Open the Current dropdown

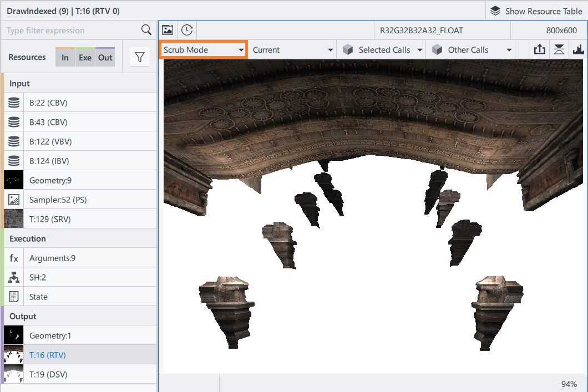pos(292,50)
